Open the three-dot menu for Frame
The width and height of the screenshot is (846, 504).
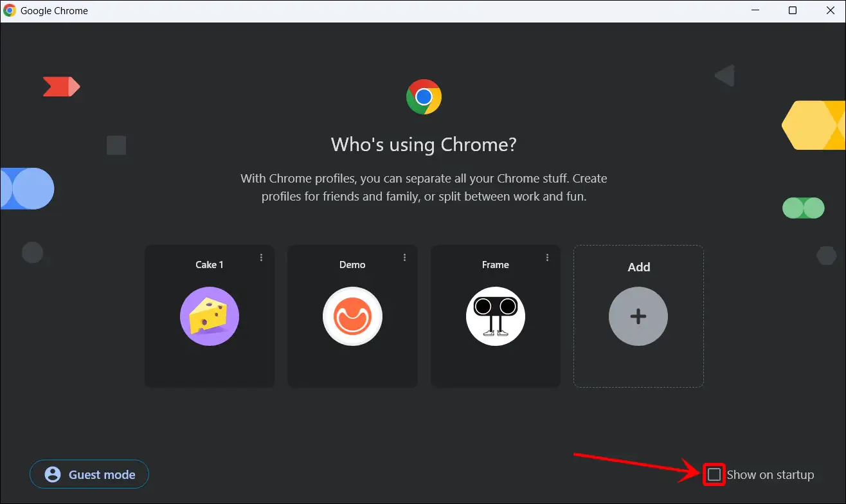[547, 258]
